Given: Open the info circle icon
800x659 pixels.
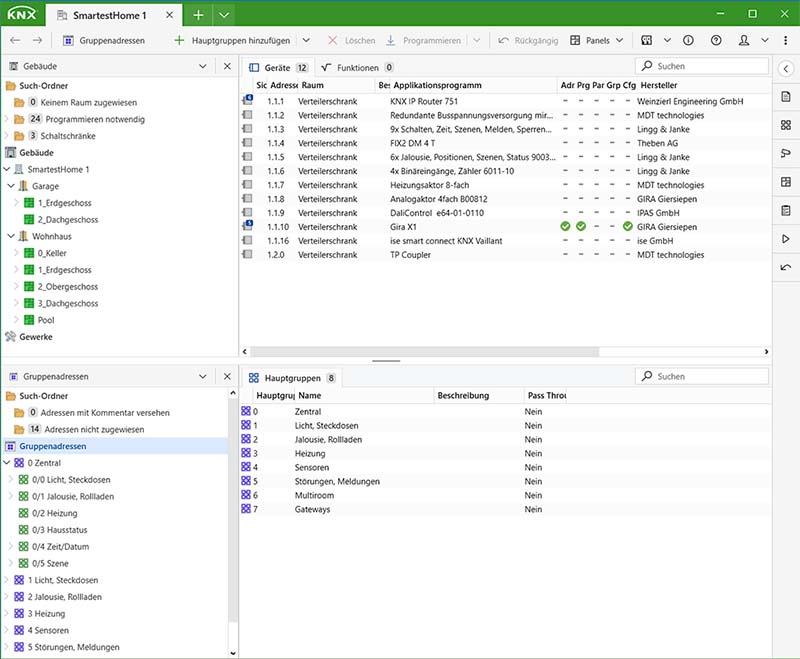Looking at the screenshot, I should tap(688, 40).
